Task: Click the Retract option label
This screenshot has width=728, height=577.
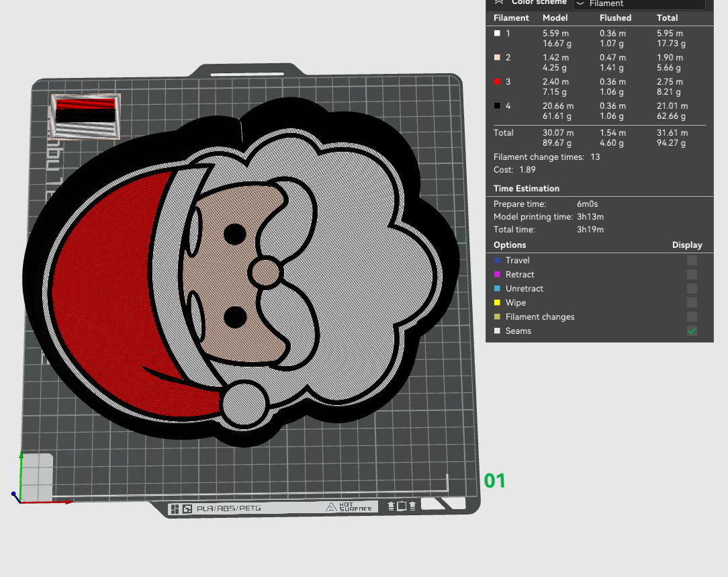Action: tap(520, 274)
